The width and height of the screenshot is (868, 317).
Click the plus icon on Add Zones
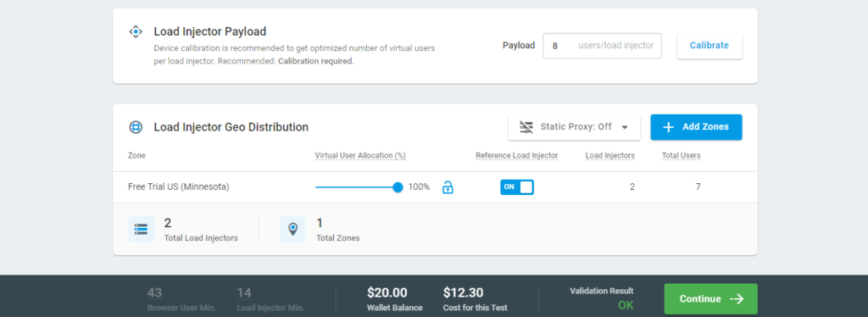pos(668,127)
